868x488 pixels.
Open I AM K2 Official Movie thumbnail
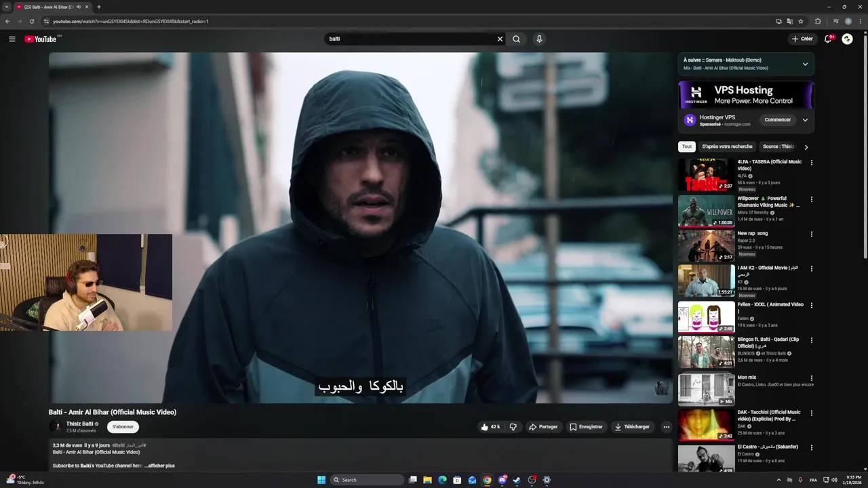[x=706, y=281]
